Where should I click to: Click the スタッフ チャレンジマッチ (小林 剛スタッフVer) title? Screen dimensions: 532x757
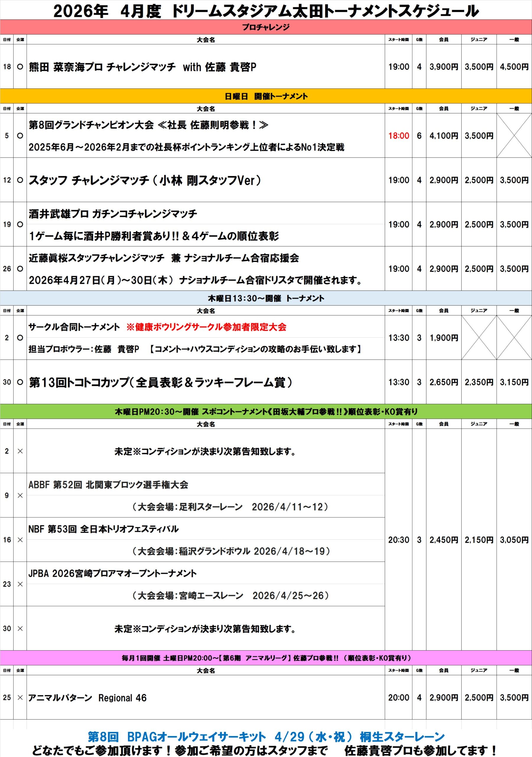(x=145, y=180)
